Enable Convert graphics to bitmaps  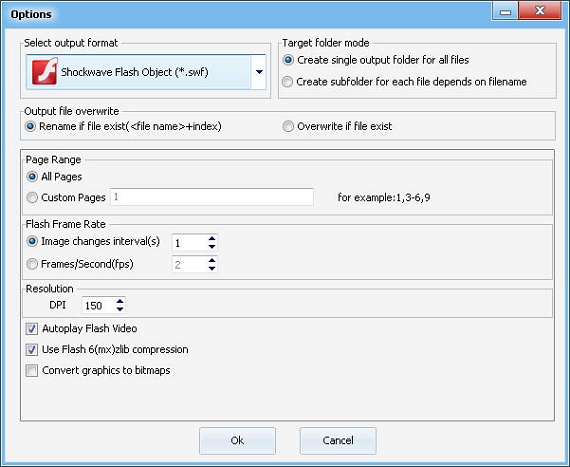32,371
